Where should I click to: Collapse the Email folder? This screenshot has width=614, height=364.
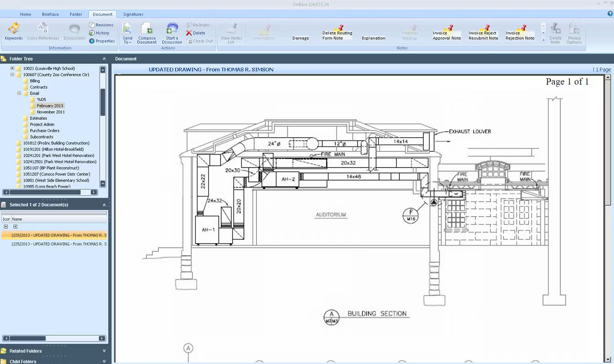click(x=19, y=93)
